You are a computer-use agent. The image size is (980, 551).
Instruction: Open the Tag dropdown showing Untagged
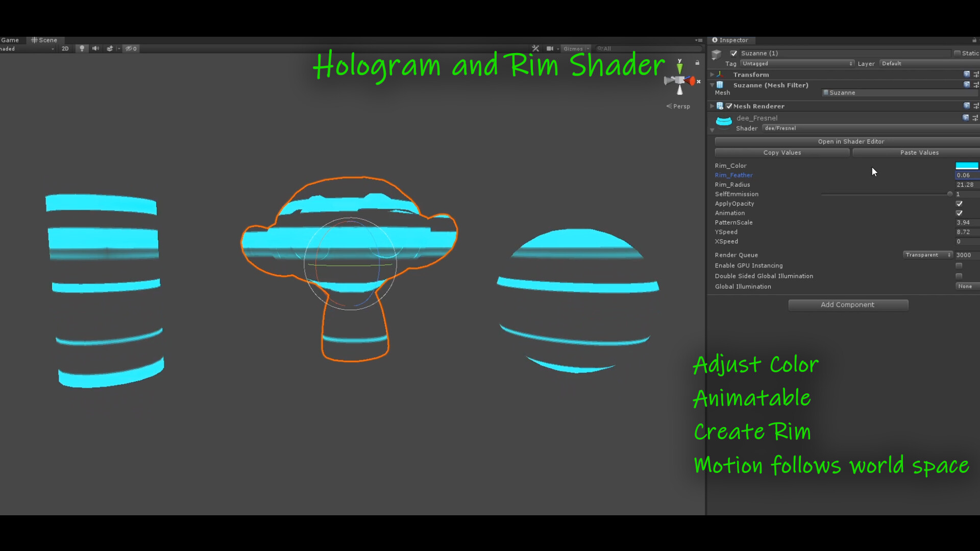797,63
